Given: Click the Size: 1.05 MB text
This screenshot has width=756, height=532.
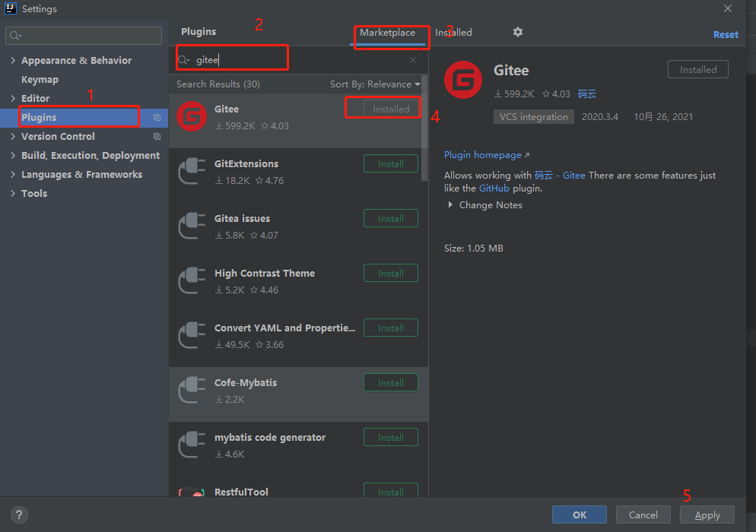Looking at the screenshot, I should [474, 249].
